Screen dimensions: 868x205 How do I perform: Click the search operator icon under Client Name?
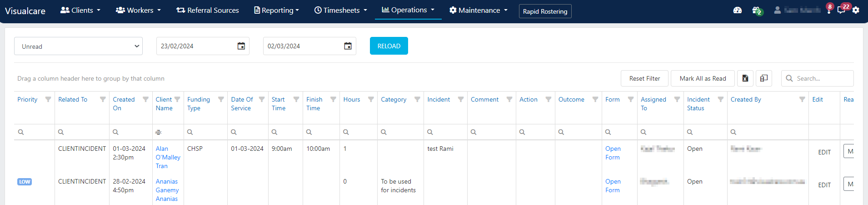158,132
